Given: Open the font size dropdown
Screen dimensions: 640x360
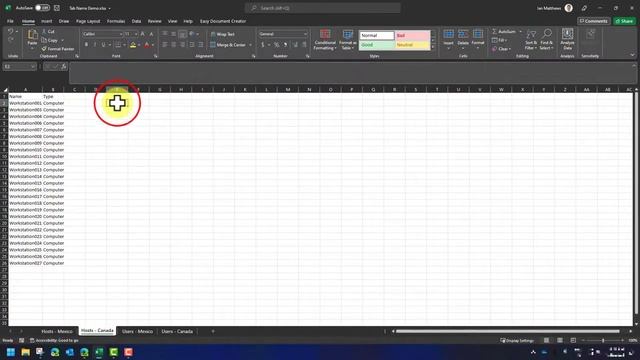Looking at the screenshot, I should click(136, 34).
